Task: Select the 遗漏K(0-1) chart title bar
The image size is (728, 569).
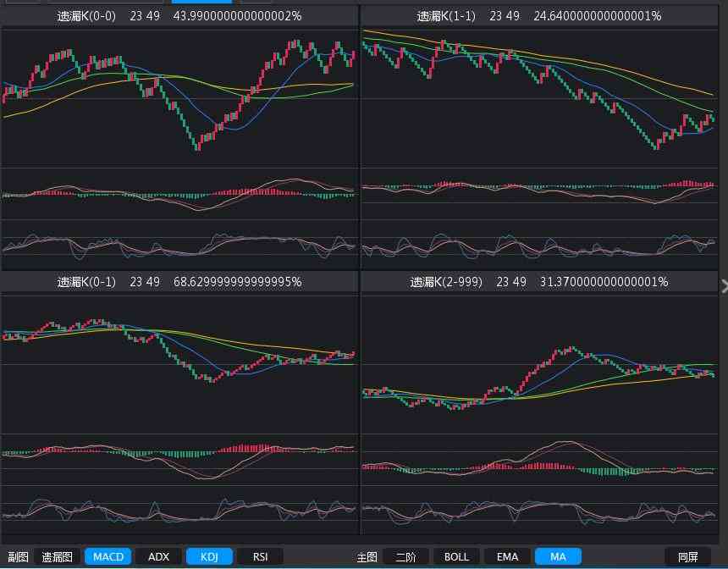Action: point(179,281)
